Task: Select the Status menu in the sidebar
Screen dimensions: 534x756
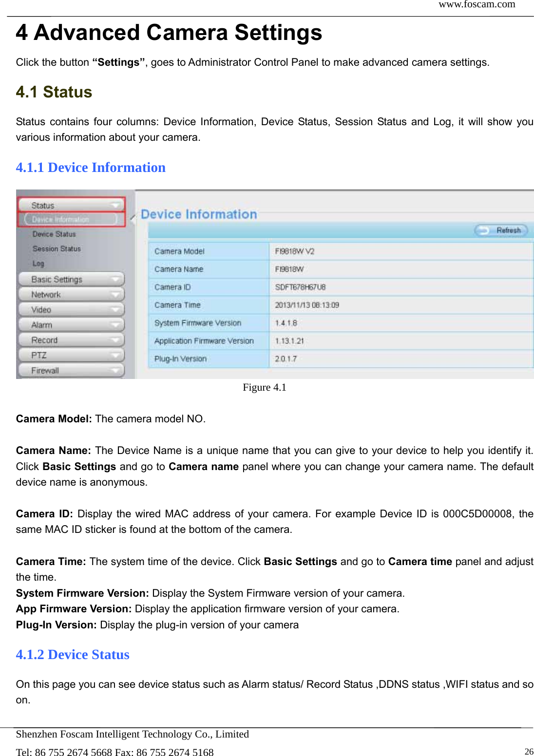Action: 68,205
